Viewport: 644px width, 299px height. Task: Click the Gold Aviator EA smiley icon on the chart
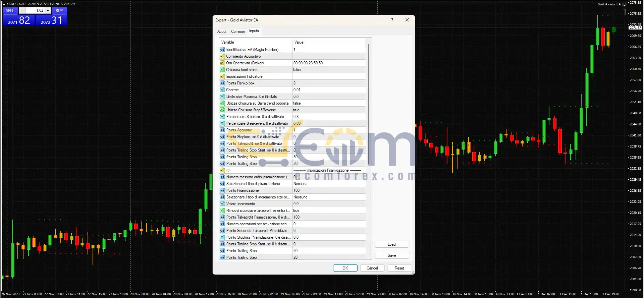click(x=624, y=4)
